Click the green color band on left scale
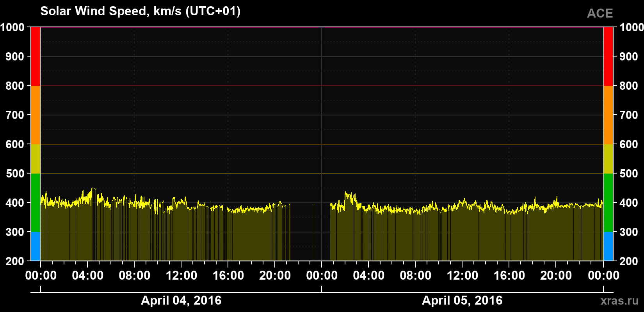644x312 pixels. [x=36, y=203]
